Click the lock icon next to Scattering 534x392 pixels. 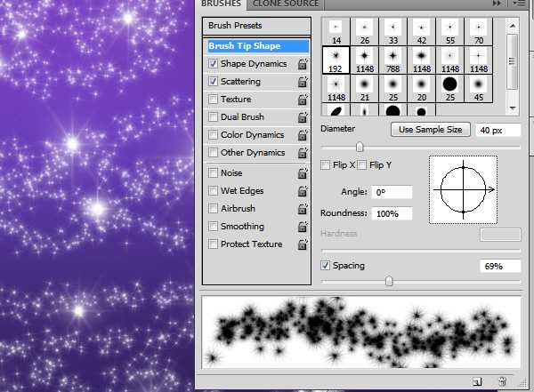coord(303,82)
